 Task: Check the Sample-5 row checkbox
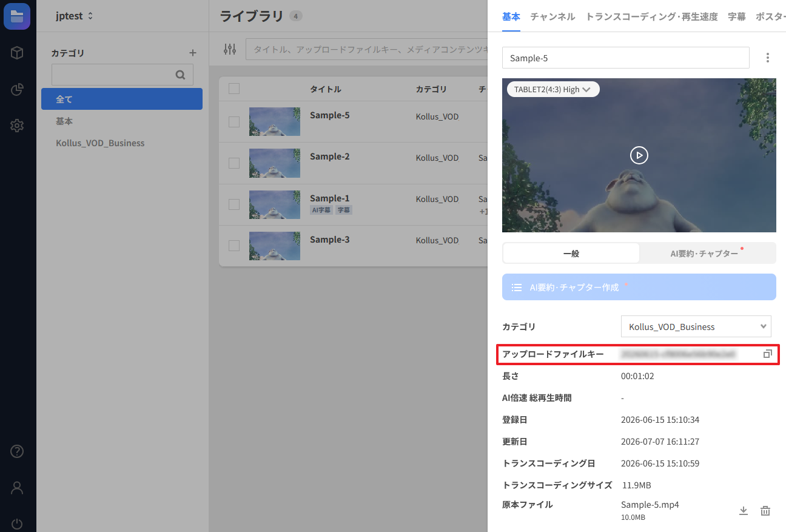coord(234,122)
